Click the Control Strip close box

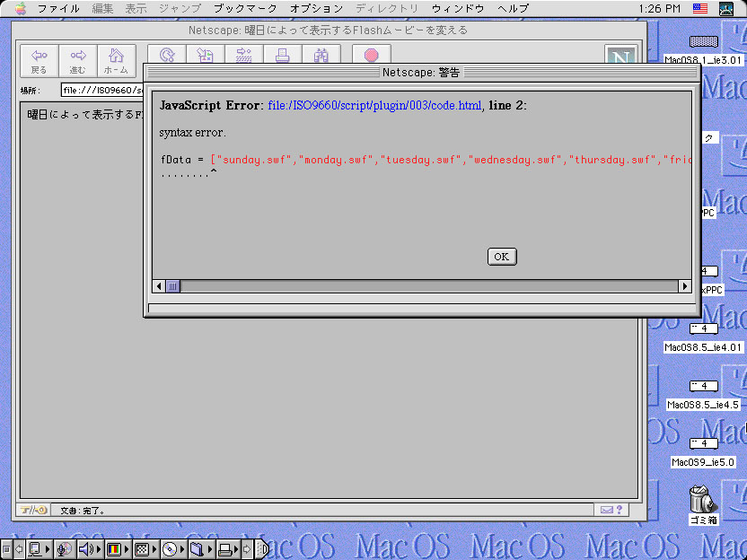pos(6,549)
